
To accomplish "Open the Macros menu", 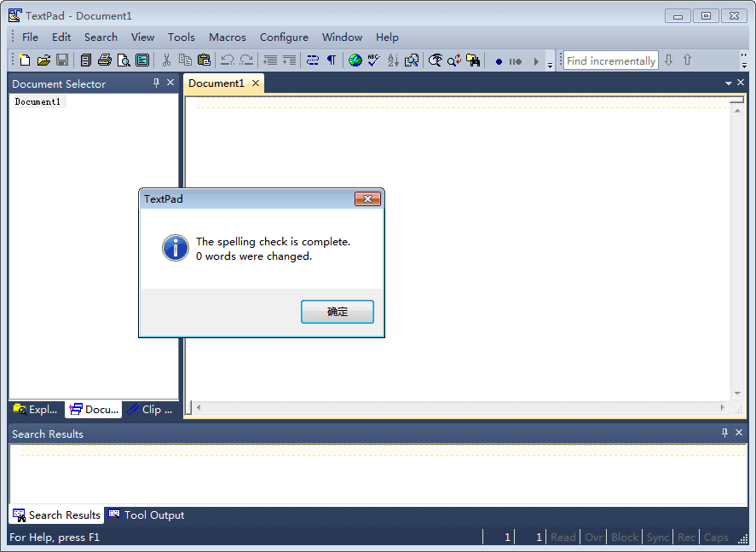I will pyautogui.click(x=228, y=37).
